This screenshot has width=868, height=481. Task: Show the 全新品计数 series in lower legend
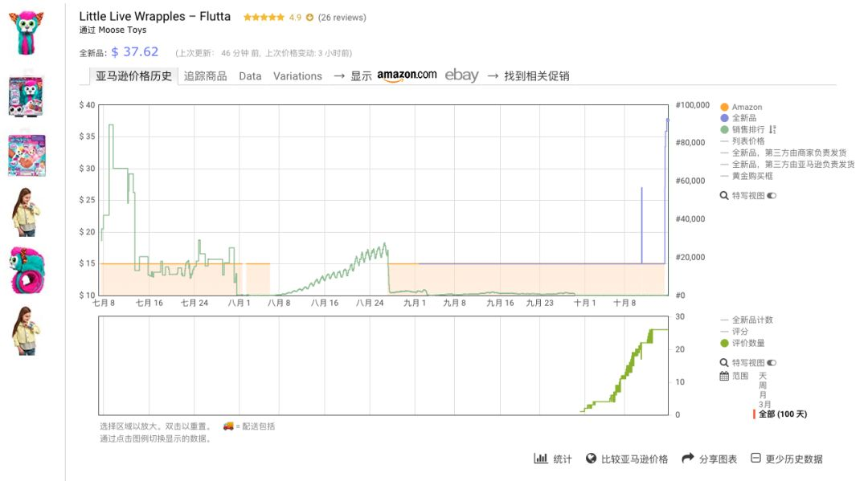pyautogui.click(x=746, y=320)
